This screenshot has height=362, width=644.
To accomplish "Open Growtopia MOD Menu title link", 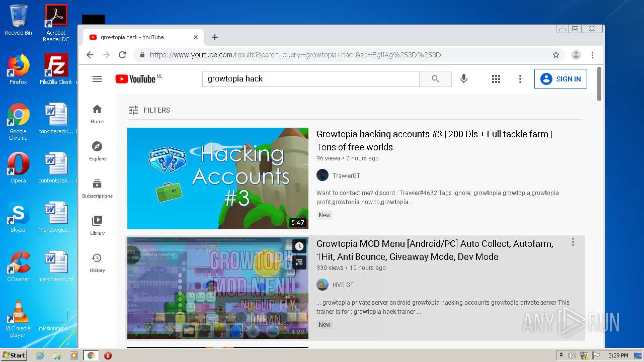I will pyautogui.click(x=435, y=250).
